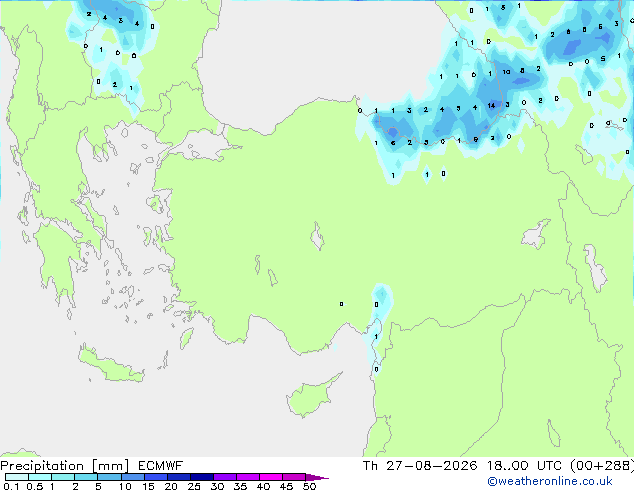Click the island of Cyprus on map
634x490 pixels.
[309, 398]
